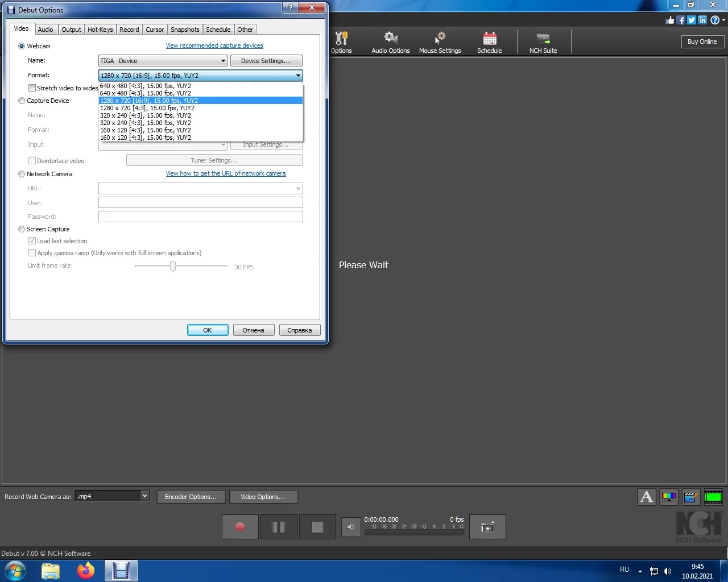Image resolution: width=728 pixels, height=582 pixels.
Task: Open the Options toolbar button in Debut
Action: point(341,43)
